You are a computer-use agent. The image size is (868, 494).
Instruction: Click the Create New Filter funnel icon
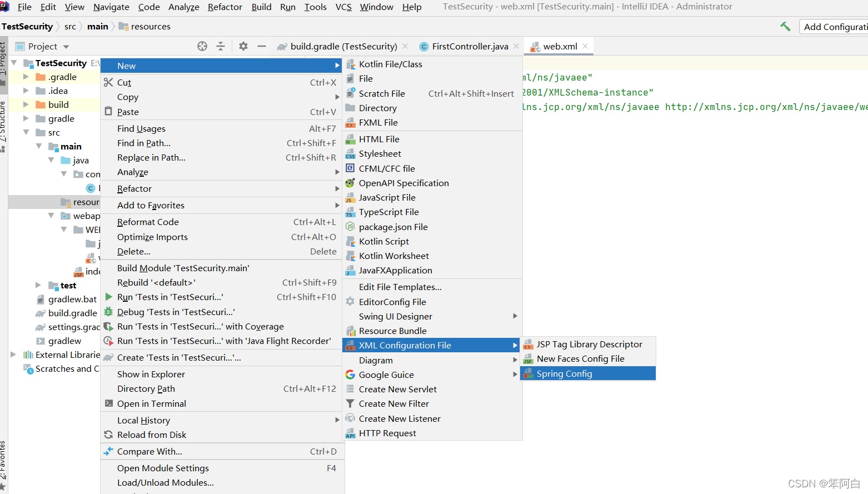[350, 403]
